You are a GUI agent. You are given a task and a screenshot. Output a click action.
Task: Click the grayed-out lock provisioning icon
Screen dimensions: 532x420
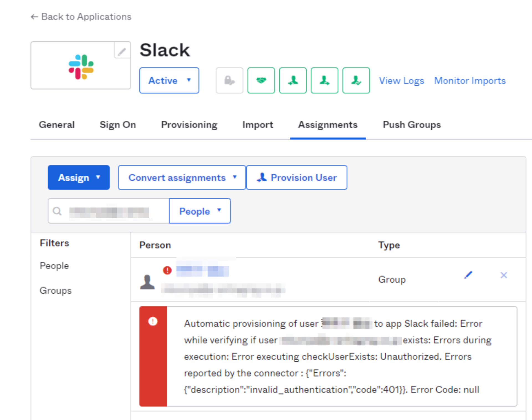click(x=229, y=80)
